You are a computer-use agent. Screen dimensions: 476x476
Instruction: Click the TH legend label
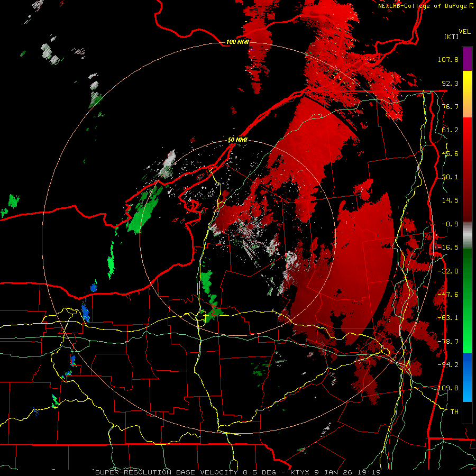(x=454, y=412)
